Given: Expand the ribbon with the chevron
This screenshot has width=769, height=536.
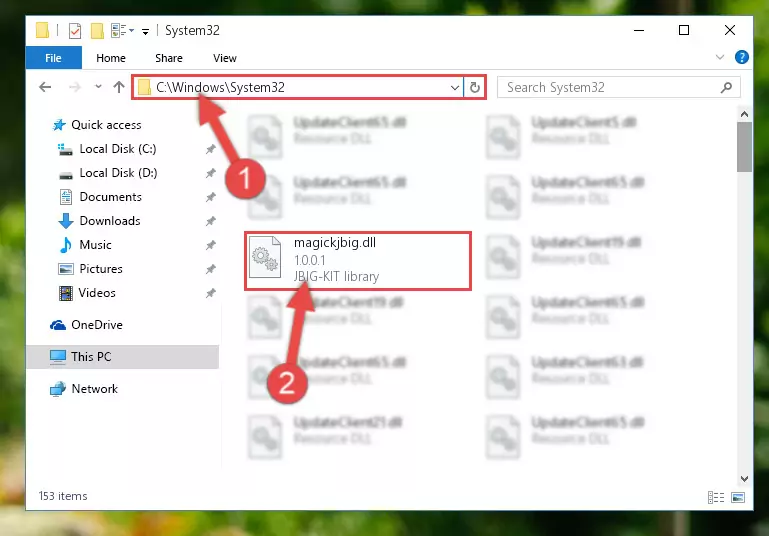Looking at the screenshot, I should coord(719,57).
